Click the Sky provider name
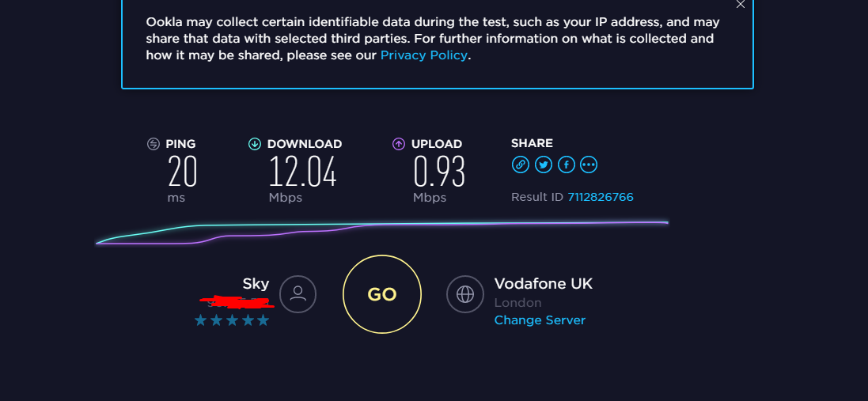Image resolution: width=868 pixels, height=401 pixels. click(256, 284)
